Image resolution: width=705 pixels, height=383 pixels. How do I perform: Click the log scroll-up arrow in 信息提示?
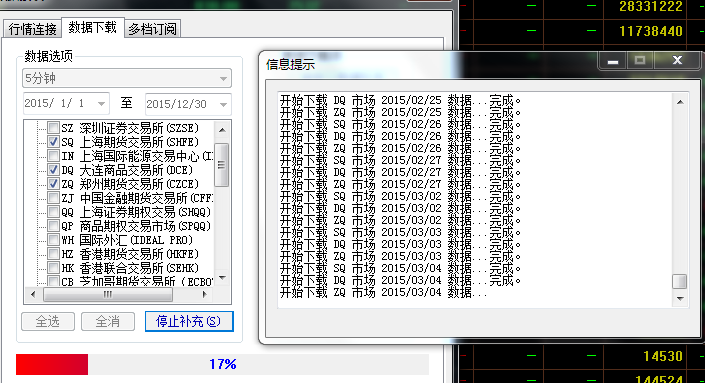point(680,102)
